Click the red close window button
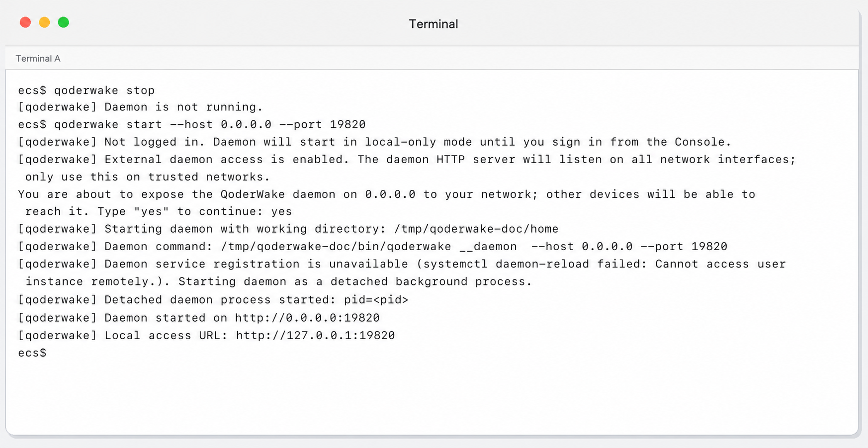Viewport: 868px width, 448px height. (25, 22)
